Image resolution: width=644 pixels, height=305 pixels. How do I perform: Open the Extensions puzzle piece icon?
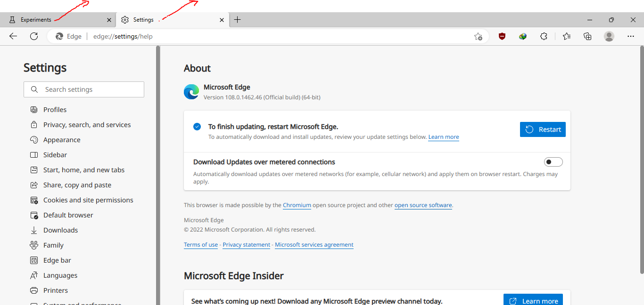(544, 36)
